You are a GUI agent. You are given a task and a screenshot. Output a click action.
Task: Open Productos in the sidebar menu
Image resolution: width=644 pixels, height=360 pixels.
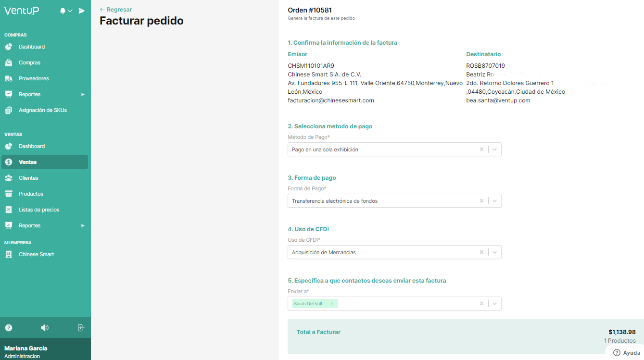pos(31,194)
